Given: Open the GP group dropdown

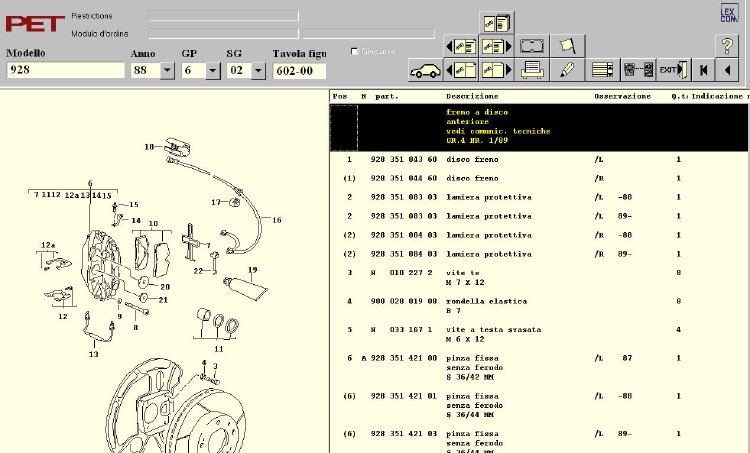Looking at the screenshot, I should [213, 71].
